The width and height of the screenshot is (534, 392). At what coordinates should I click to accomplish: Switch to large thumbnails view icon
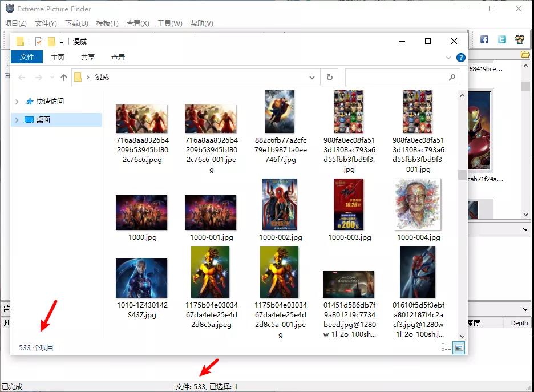point(459,347)
